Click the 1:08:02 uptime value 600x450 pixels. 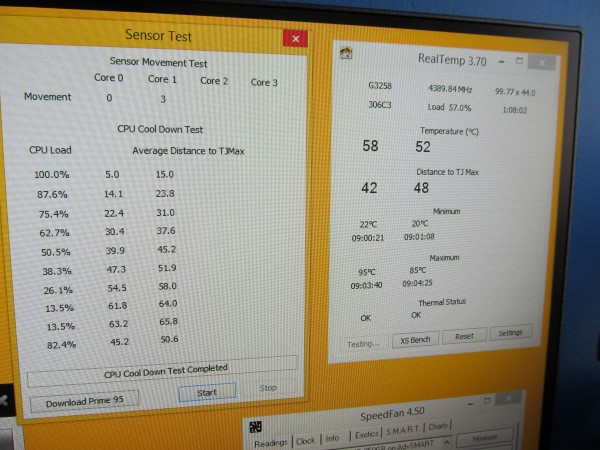(515, 110)
